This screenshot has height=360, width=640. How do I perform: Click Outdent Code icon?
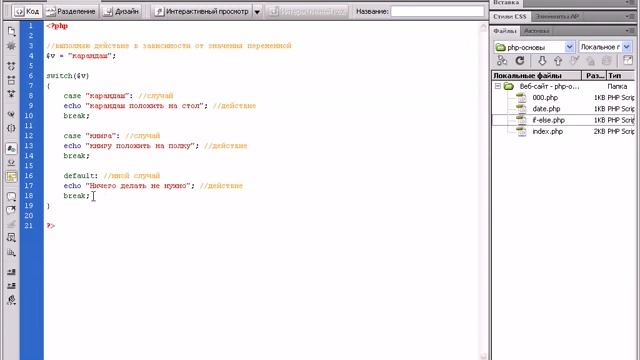(11, 285)
